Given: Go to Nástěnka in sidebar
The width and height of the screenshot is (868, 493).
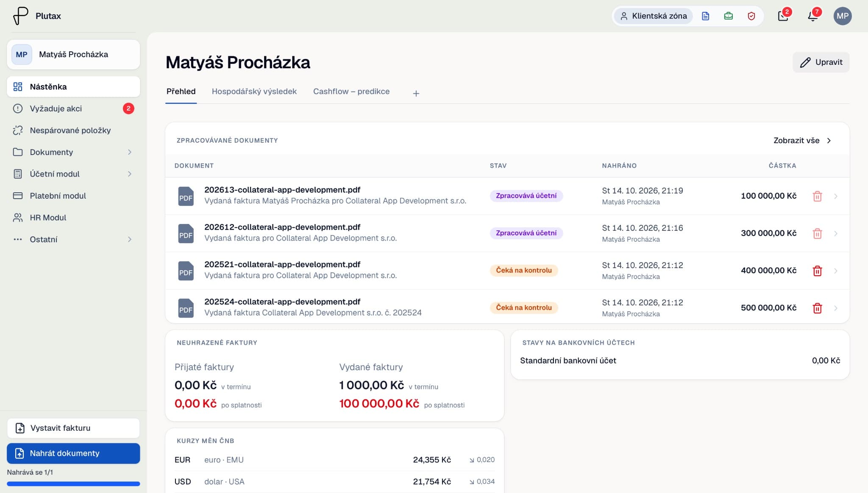Looking at the screenshot, I should click(x=73, y=87).
